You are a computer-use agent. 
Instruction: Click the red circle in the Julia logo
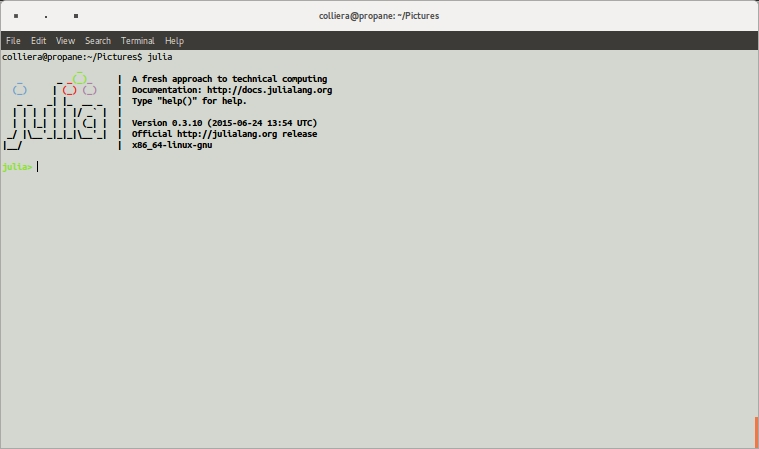69,90
